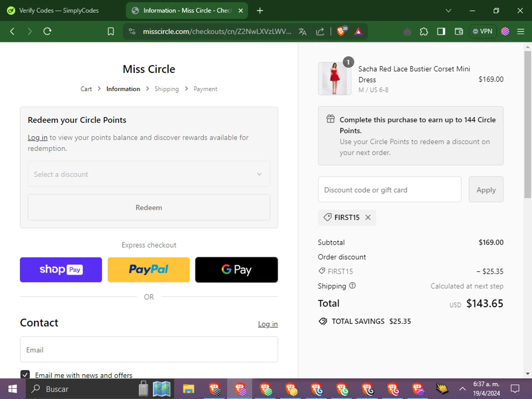Viewport: 532px width, 399px height.
Task: Open the Windows Start menu
Action: 12,389
